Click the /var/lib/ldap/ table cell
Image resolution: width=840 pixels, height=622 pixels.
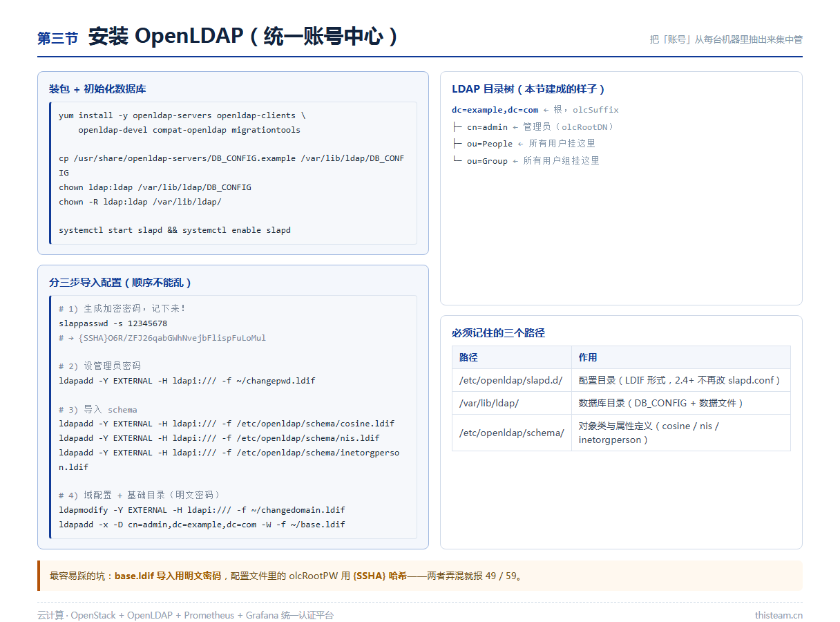coord(512,403)
